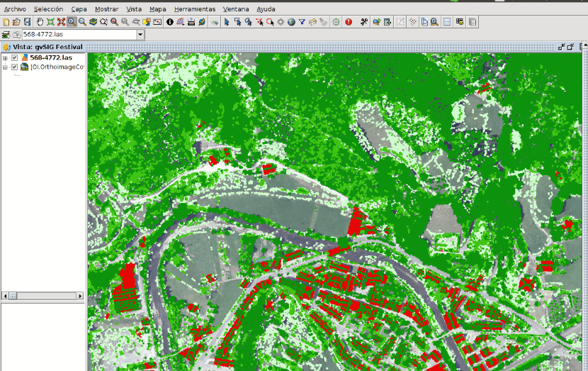588x371 pixels.
Task: Activate the Zoom in magnifier tool
Action: 72,22
